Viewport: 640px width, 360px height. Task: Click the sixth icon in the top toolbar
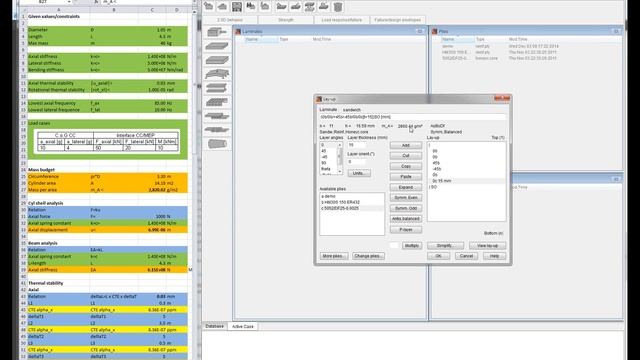[x=281, y=6]
